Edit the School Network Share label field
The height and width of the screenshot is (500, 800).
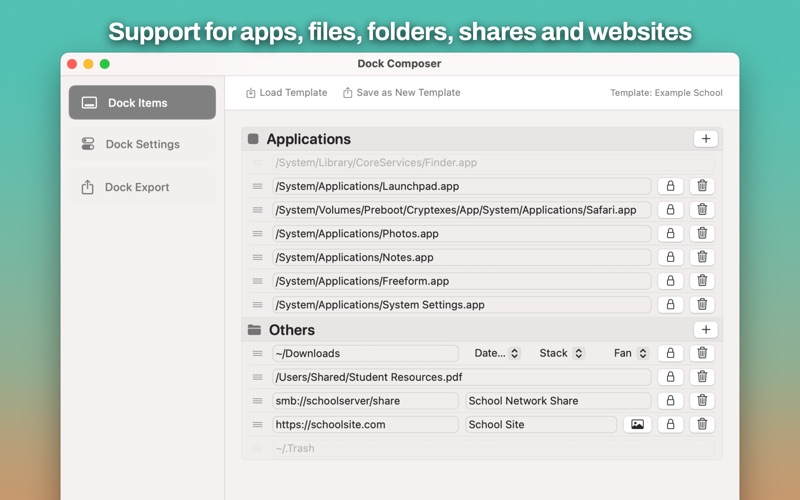[558, 401]
